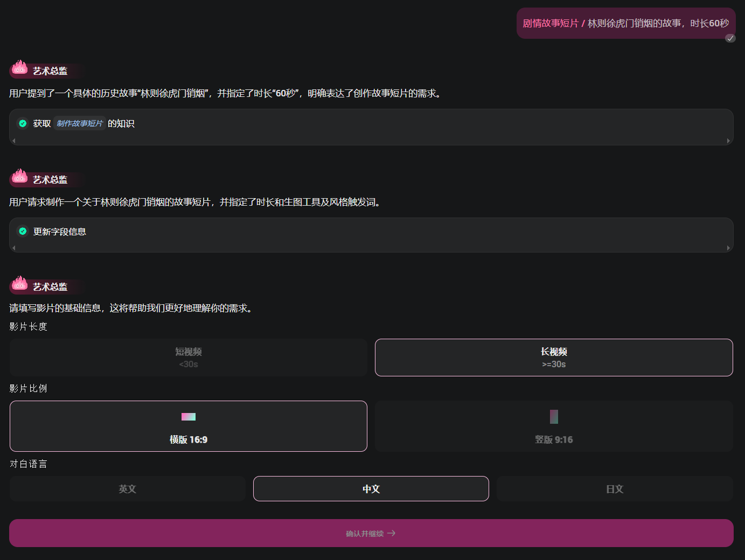
Task: Switch dialogue language to 英文
Action: pyautogui.click(x=128, y=489)
